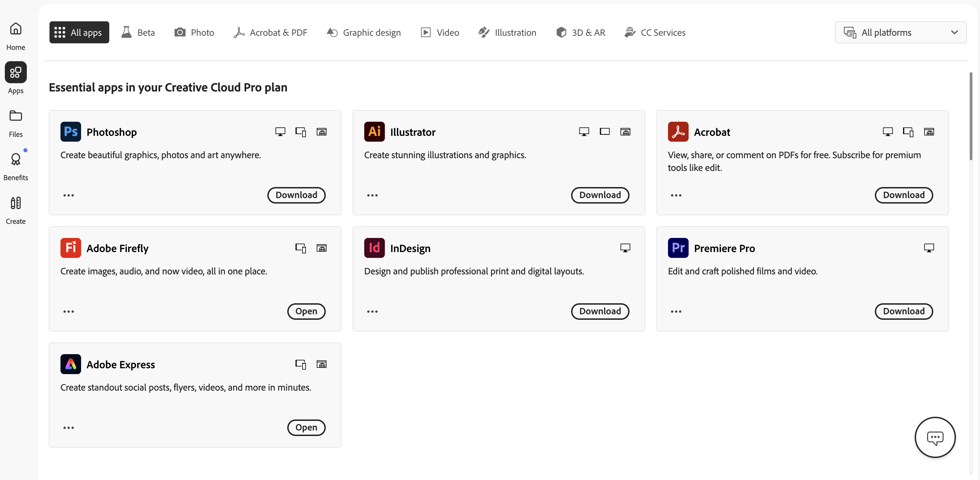The width and height of the screenshot is (980, 480).
Task: Open more options for the Acrobat card
Action: (676, 195)
